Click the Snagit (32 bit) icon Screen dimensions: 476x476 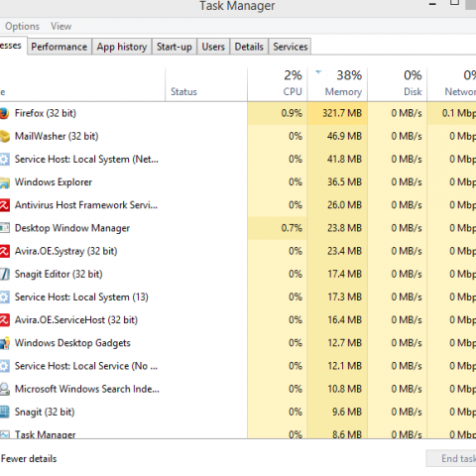pos(5,412)
